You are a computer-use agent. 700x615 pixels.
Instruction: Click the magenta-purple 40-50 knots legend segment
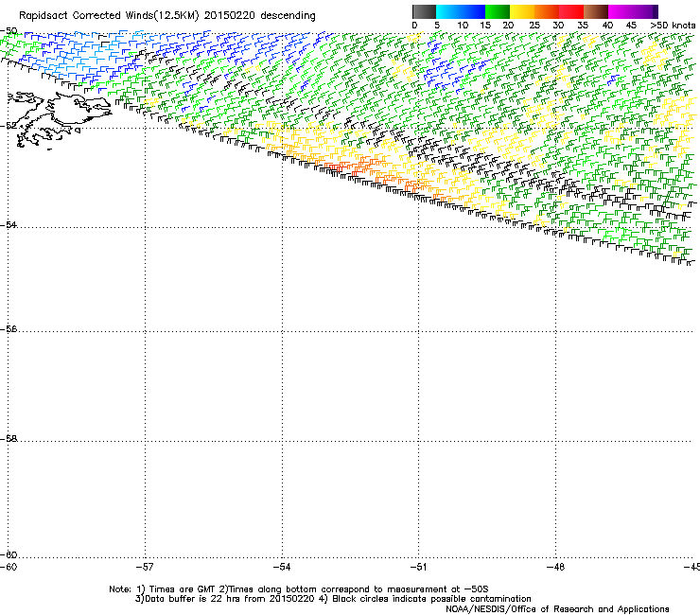[x=633, y=12]
